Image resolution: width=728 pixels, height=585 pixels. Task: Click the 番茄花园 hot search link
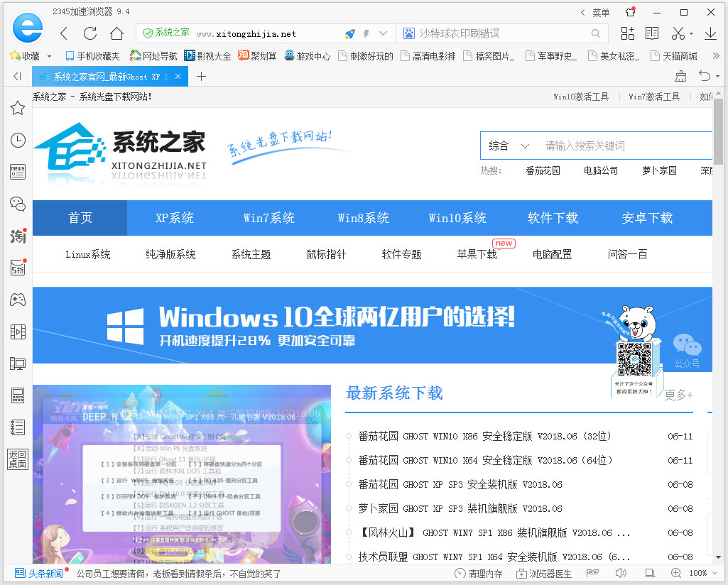543,170
